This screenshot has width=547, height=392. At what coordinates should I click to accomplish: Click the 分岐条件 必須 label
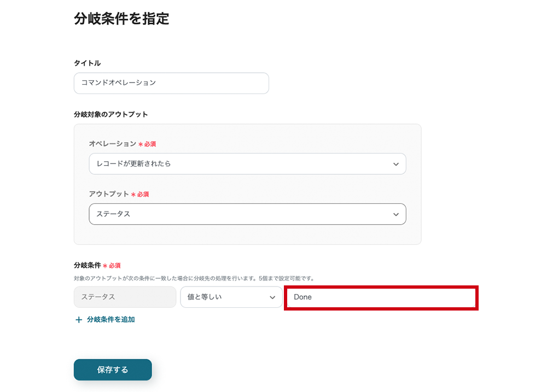(x=97, y=265)
